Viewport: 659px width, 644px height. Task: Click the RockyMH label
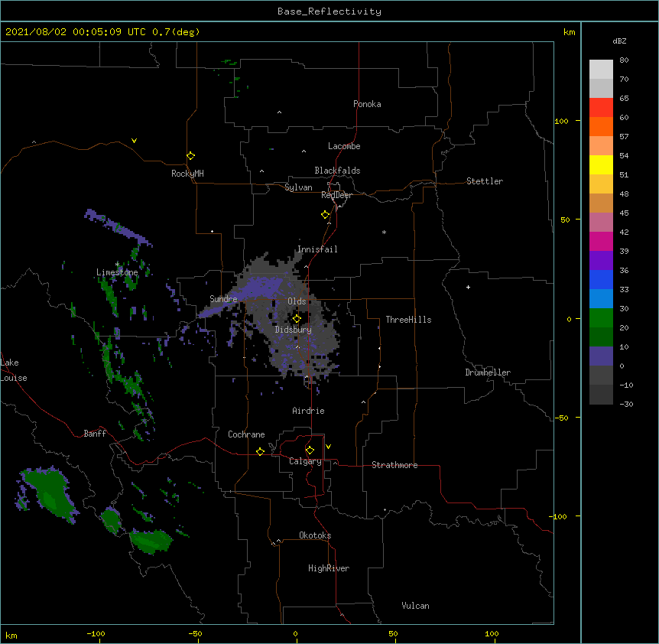coord(187,174)
